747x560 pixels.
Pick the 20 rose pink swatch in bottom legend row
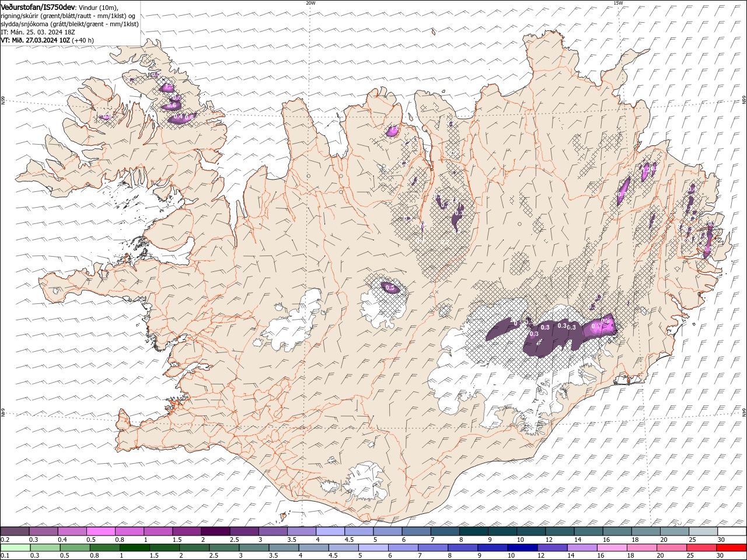[671, 548]
